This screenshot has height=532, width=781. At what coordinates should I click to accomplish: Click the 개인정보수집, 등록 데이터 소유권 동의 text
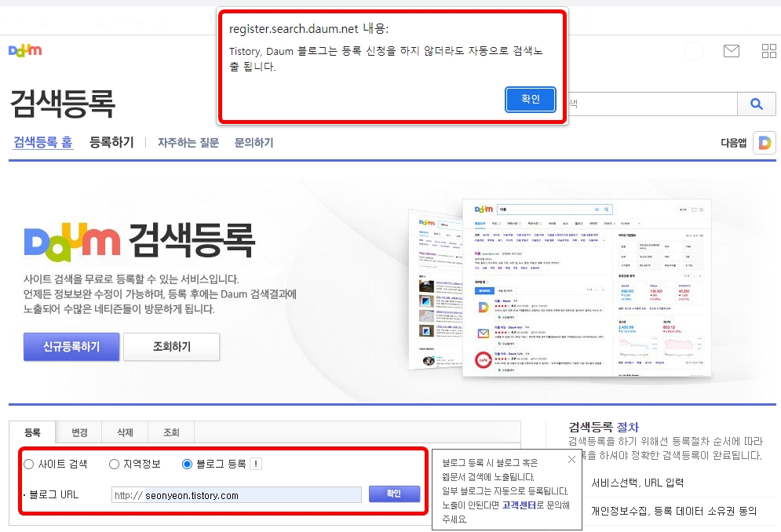673,511
